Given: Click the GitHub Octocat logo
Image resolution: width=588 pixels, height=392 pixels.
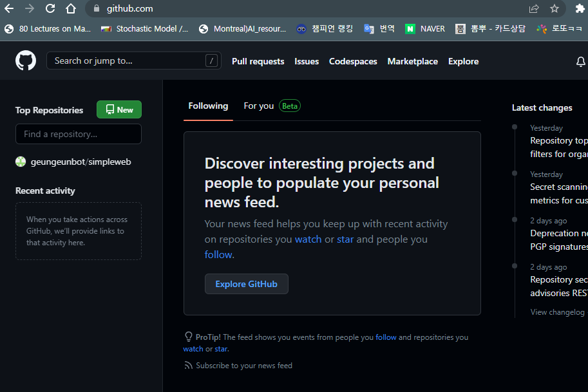Looking at the screenshot, I should 26,61.
